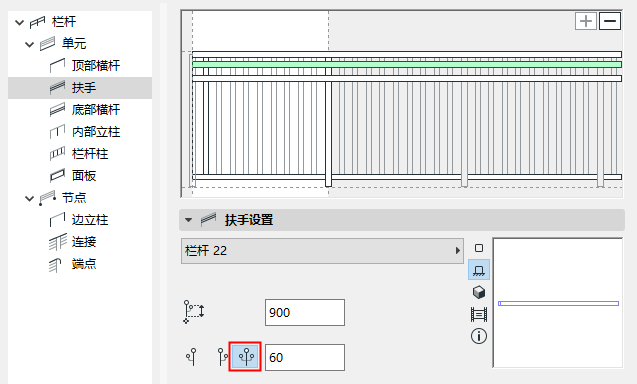
Task: Collapse the 扶手设置 panel
Action: [188, 220]
